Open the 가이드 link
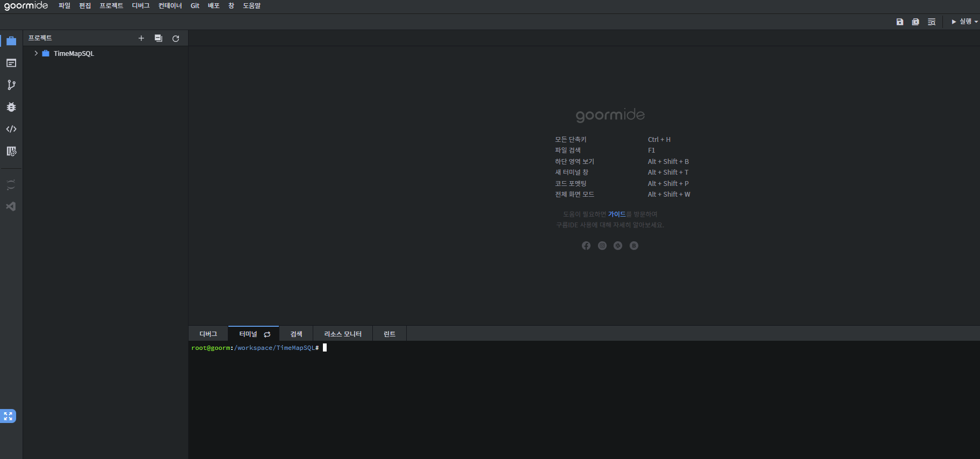Screen dimensions: 980x459 pyautogui.click(x=617, y=214)
